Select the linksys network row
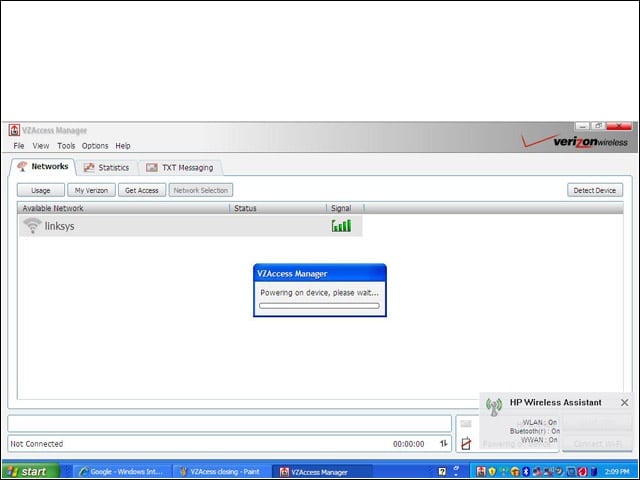 (190, 226)
